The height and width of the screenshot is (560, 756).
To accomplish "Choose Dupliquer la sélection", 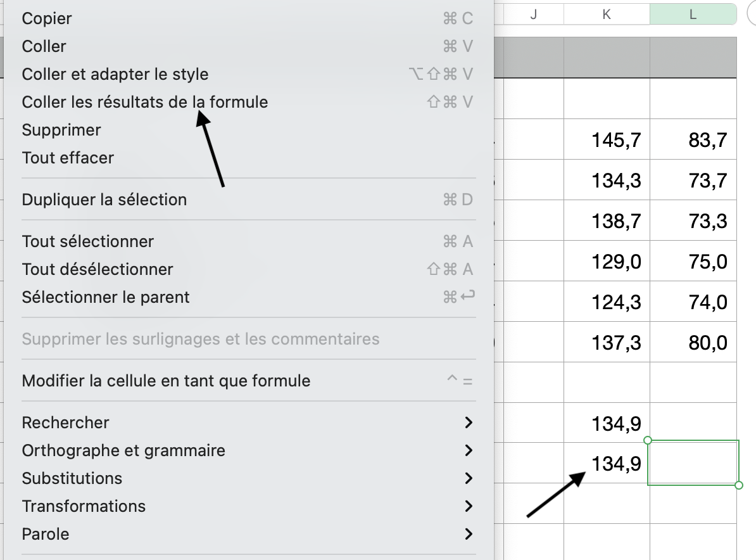I will point(104,200).
